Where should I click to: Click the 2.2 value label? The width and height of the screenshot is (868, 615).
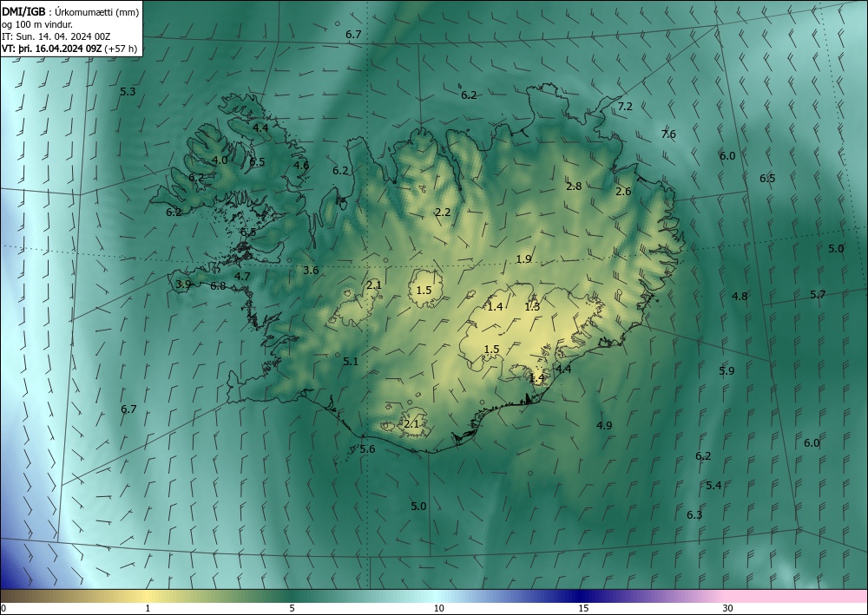(x=443, y=213)
